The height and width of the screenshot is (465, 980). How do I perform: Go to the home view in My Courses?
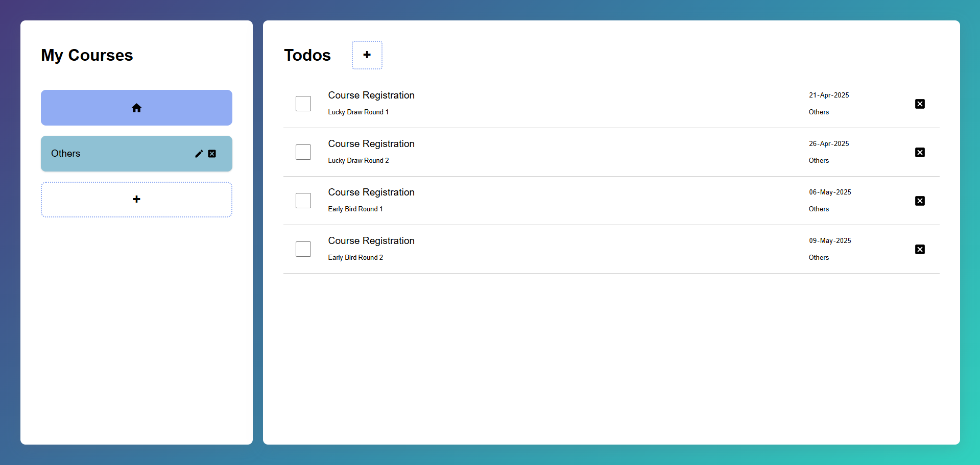coord(136,108)
